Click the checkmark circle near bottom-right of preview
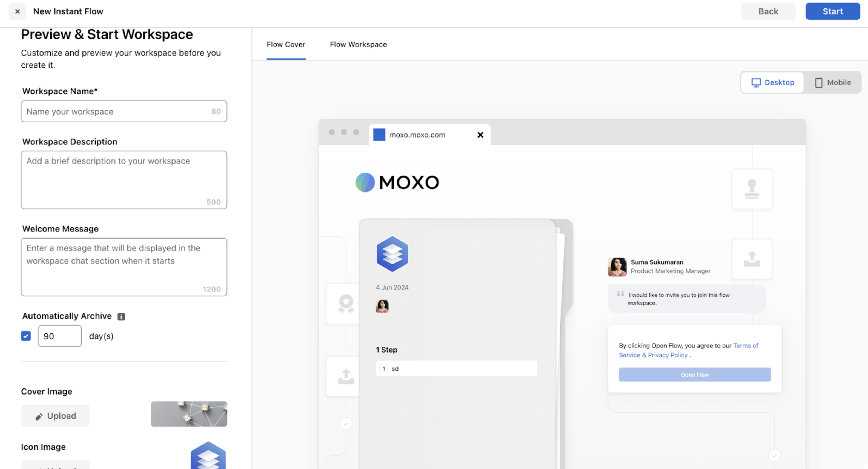The height and width of the screenshot is (469, 868). pyautogui.click(x=774, y=455)
